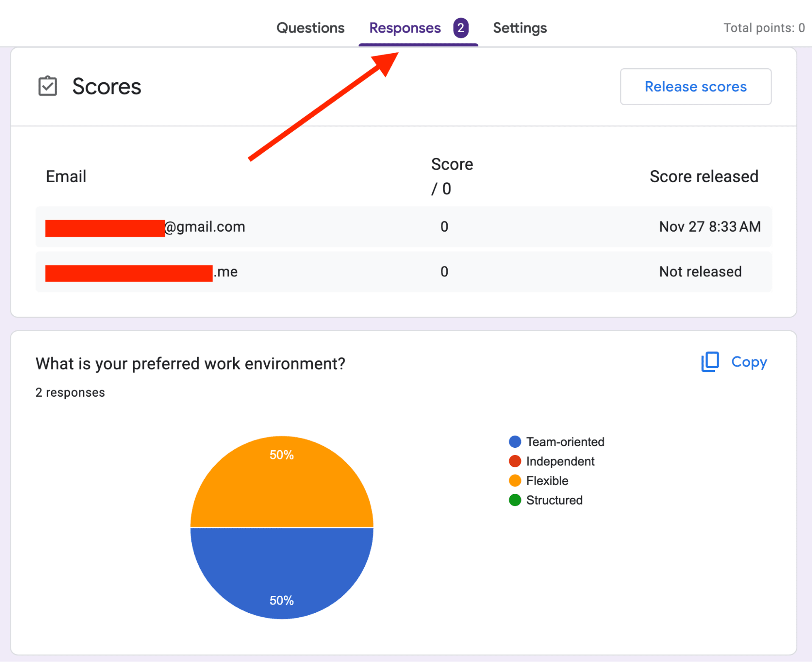Select the red Independent legend dot
812x662 pixels.
point(515,461)
